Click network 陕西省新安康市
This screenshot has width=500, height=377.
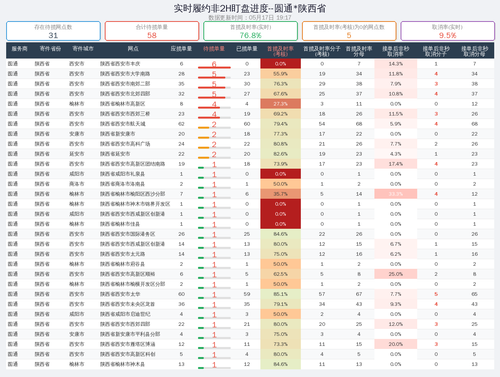point(118,134)
